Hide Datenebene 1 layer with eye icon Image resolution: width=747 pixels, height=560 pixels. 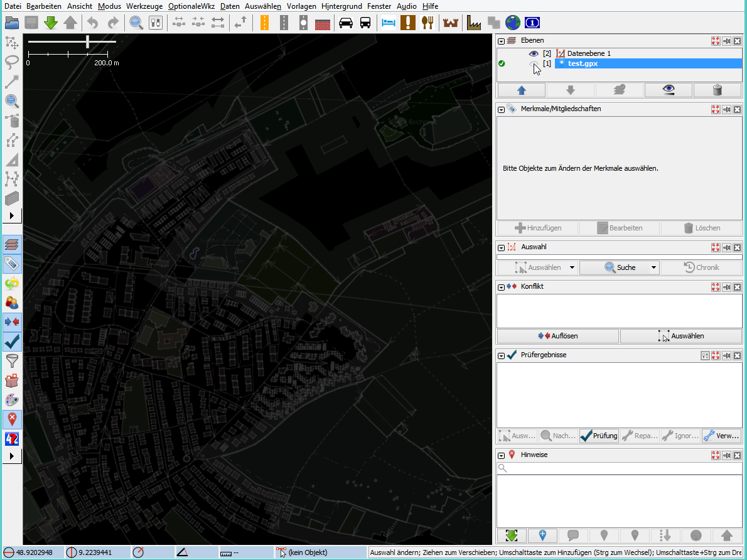pyautogui.click(x=534, y=54)
